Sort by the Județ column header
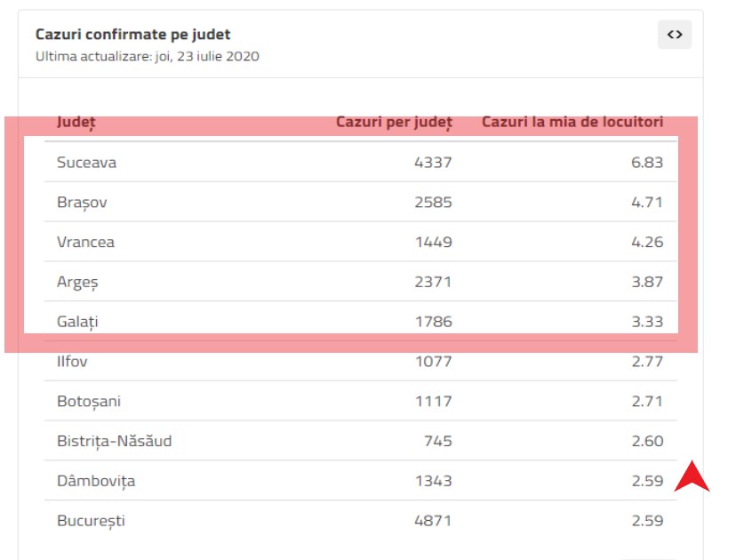Screen dimensions: 744x560 click(76, 122)
